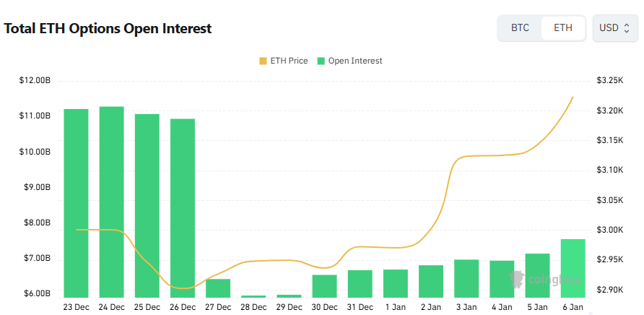Switch to the BTC tab
This screenshot has width=644, height=315.
520,28
